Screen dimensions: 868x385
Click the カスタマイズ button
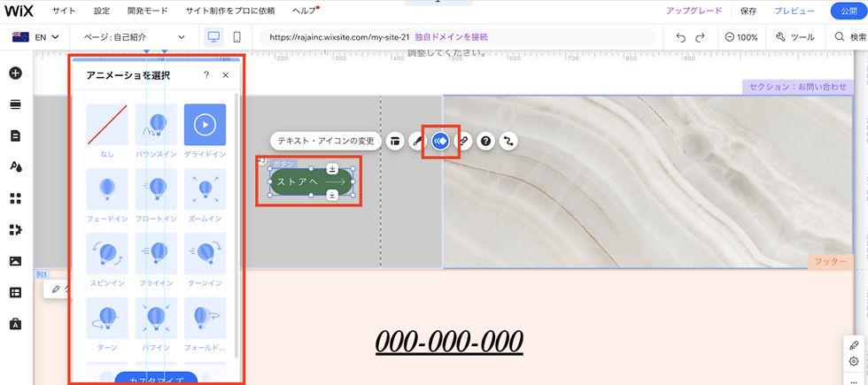156,379
